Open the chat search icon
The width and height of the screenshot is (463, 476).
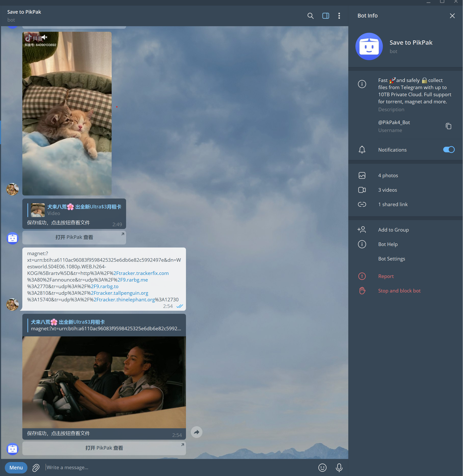click(x=310, y=16)
